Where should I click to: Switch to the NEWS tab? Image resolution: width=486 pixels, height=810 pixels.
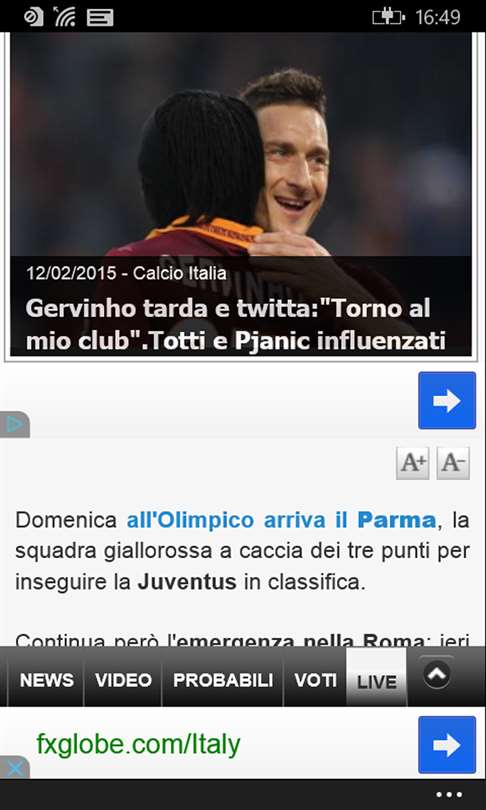(x=46, y=680)
